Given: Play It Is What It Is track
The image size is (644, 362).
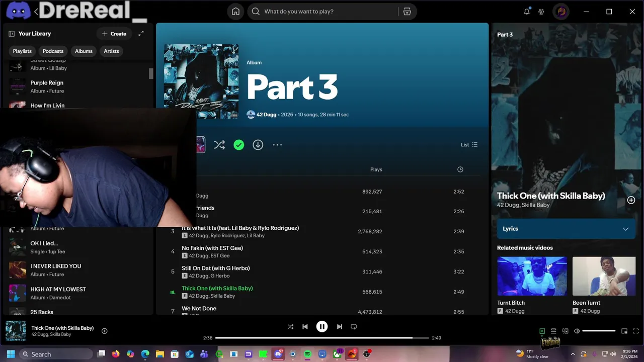Looking at the screenshot, I should tap(240, 228).
